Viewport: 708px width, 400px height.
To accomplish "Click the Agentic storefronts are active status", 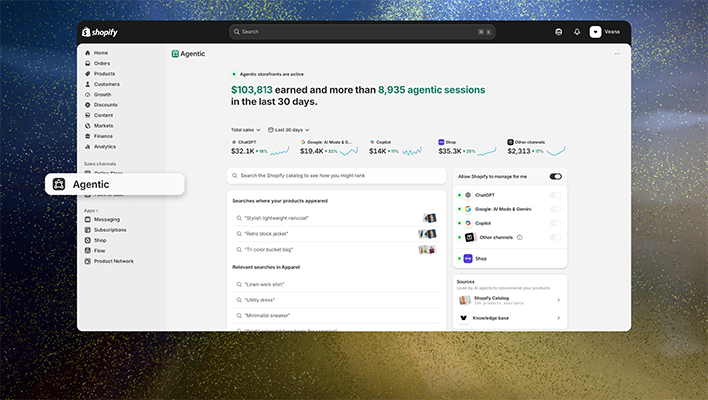I will (268, 74).
